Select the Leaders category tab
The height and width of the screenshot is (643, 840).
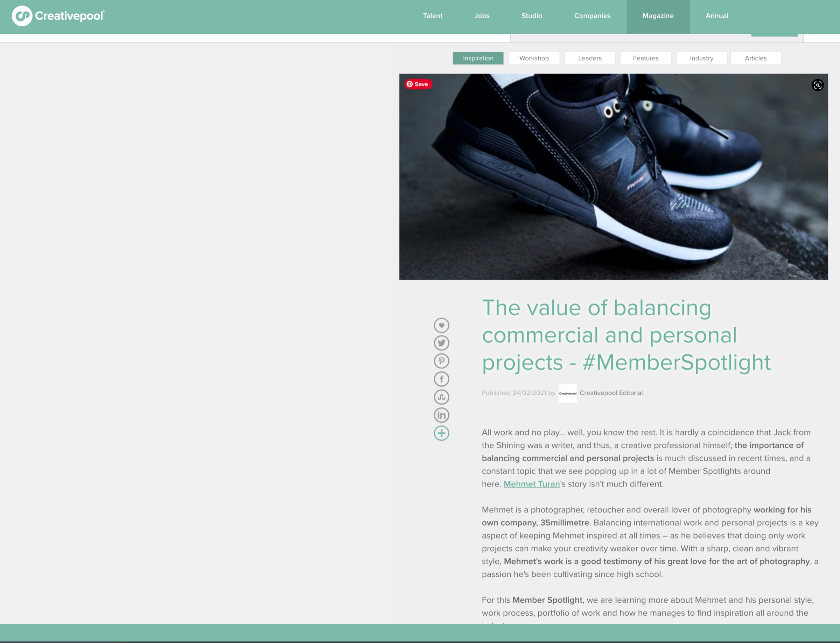(x=590, y=58)
